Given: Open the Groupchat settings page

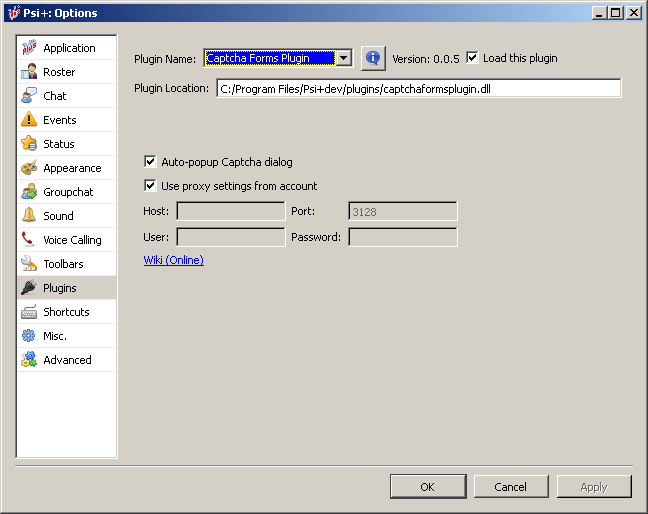Looking at the screenshot, I should (68, 192).
